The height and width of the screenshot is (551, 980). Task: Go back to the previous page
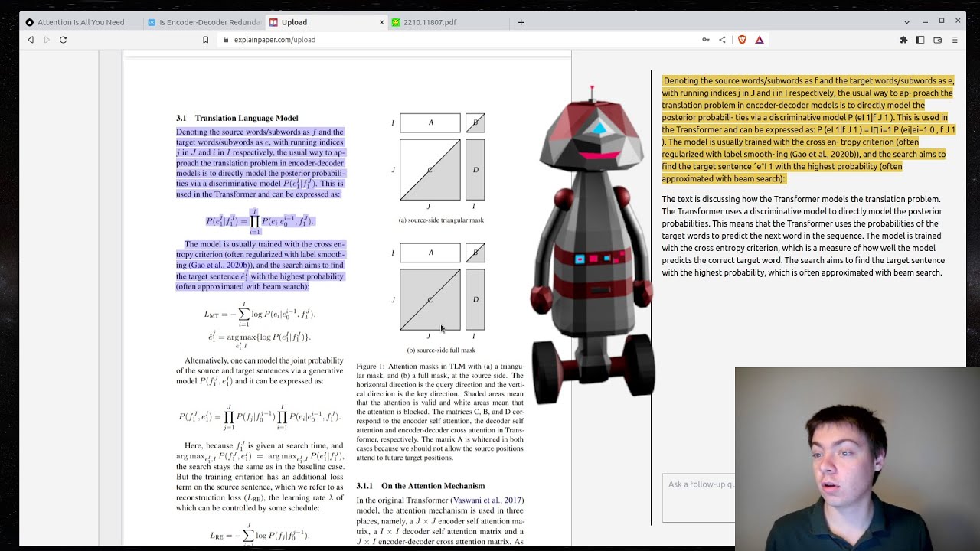(31, 40)
